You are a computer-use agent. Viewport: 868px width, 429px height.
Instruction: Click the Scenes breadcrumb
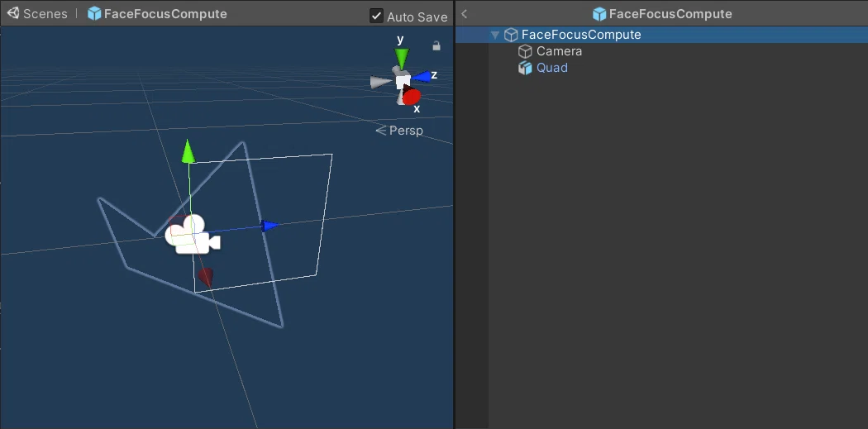[x=45, y=14]
